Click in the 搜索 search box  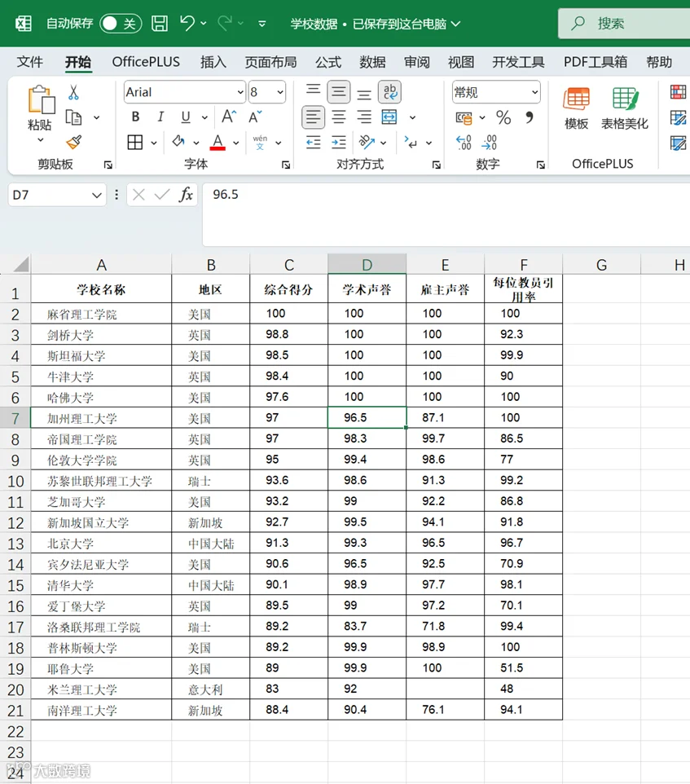coord(625,23)
